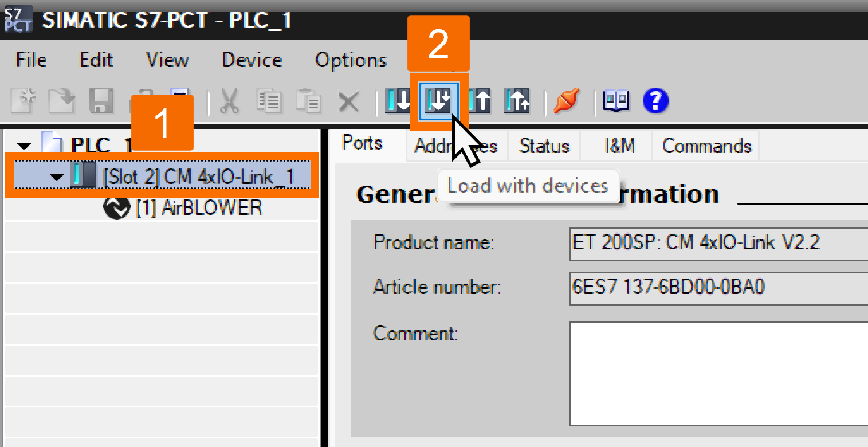Switch to the Addresses tab
Viewport: 868px width, 447px height.
coord(455,146)
